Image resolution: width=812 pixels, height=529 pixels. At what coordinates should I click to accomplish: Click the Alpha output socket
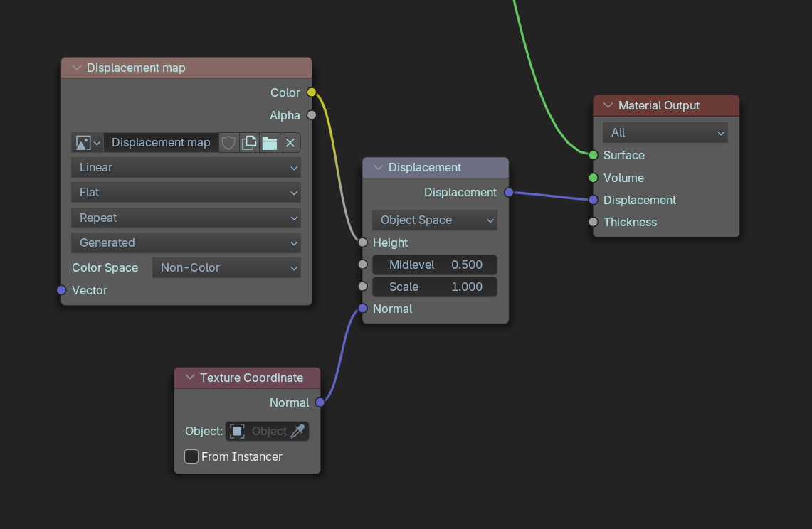tap(311, 115)
